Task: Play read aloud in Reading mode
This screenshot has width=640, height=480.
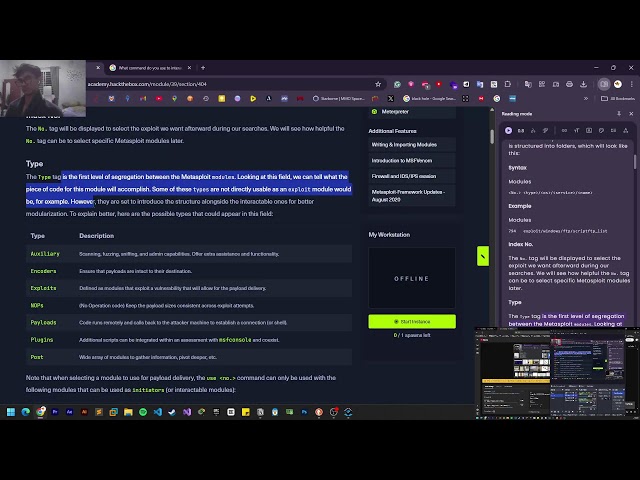Action: click(508, 130)
